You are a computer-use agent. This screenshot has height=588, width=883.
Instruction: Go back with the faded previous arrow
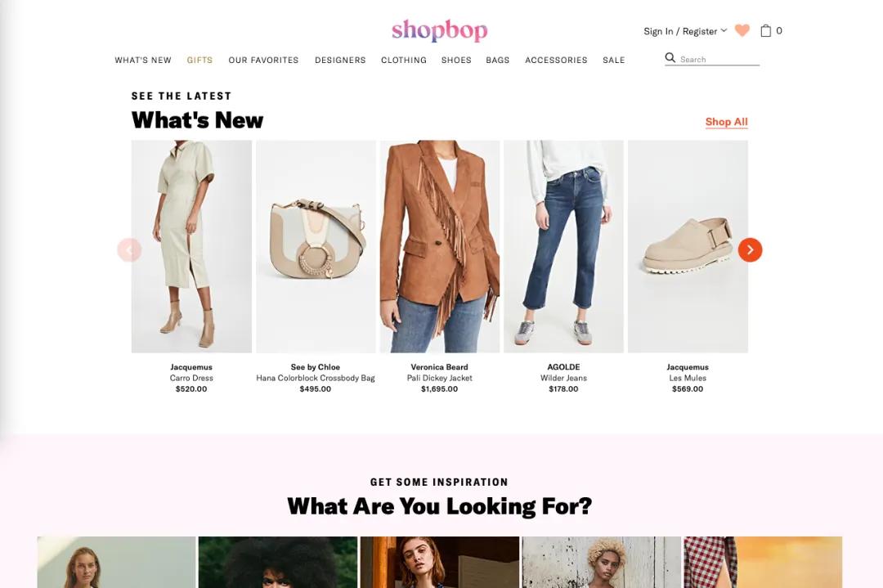coord(129,250)
